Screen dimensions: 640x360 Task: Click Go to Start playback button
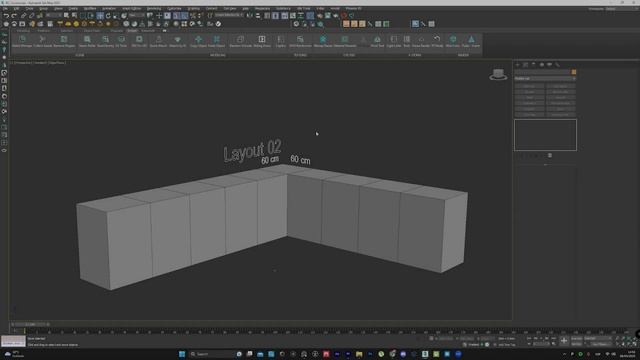pos(529,338)
